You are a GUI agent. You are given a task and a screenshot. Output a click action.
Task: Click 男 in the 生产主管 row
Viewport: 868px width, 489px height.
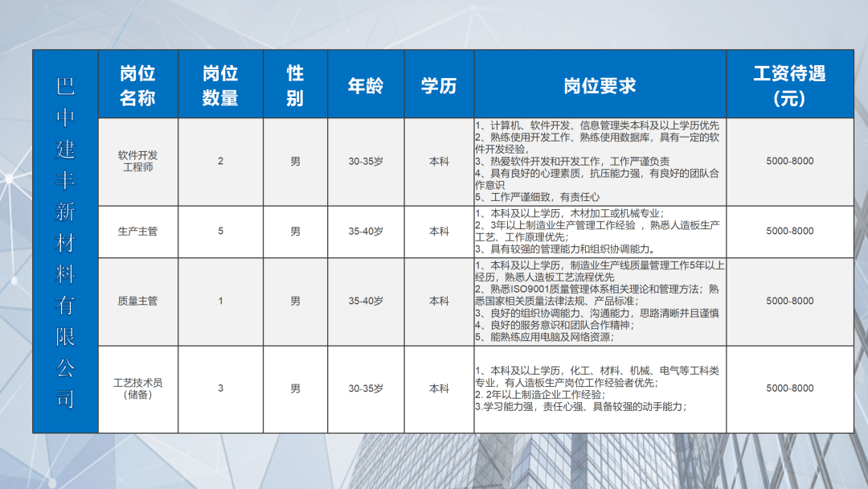click(296, 231)
